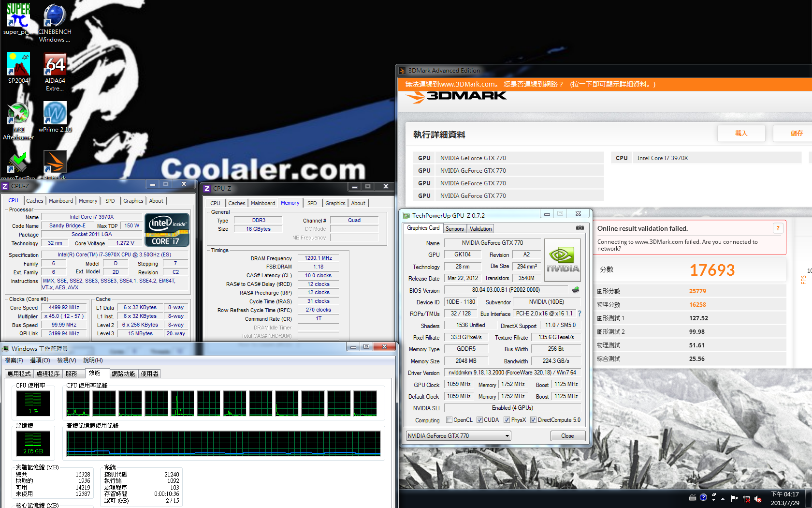The height and width of the screenshot is (508, 812).
Task: Open Mainboard tab in left CPU-Z
Action: (x=61, y=201)
